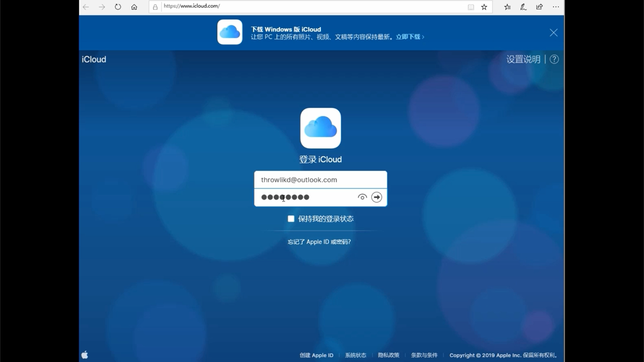The height and width of the screenshot is (362, 644).
Task: Dismiss the Windows iCloud download banner
Action: point(554,33)
